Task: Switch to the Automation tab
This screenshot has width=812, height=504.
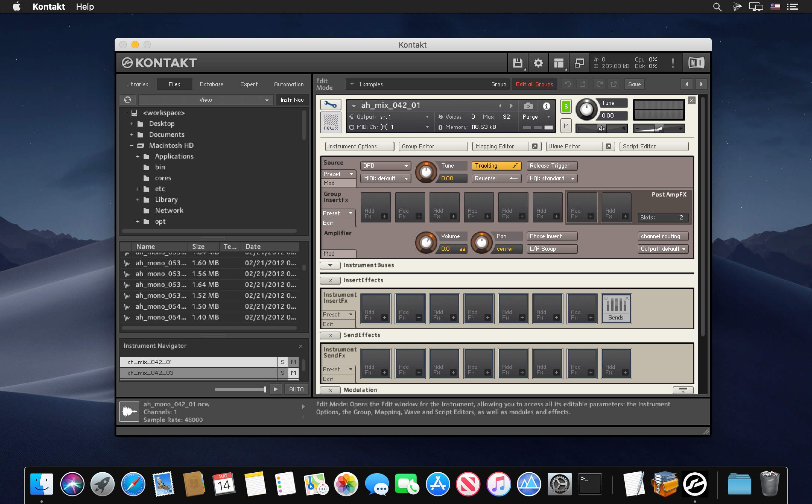Action: coord(289,84)
